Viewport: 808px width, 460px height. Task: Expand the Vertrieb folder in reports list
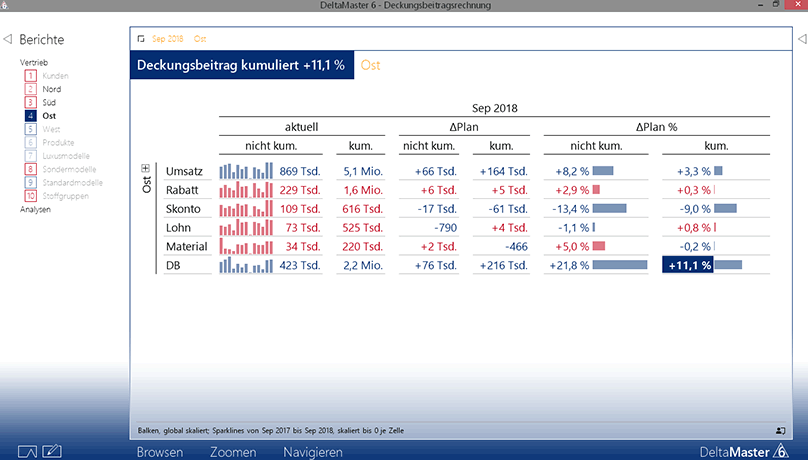pos(34,63)
